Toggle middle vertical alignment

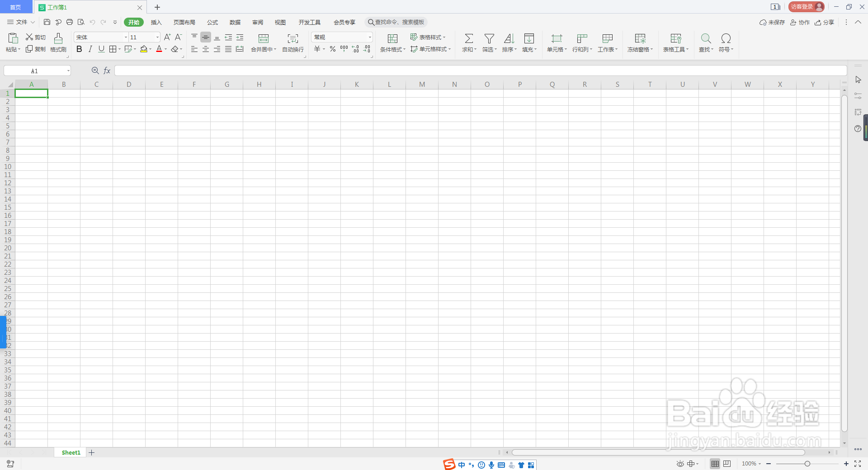206,37
